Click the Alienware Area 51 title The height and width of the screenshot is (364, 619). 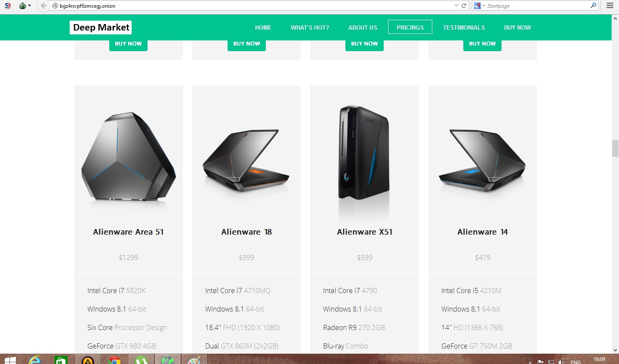128,232
